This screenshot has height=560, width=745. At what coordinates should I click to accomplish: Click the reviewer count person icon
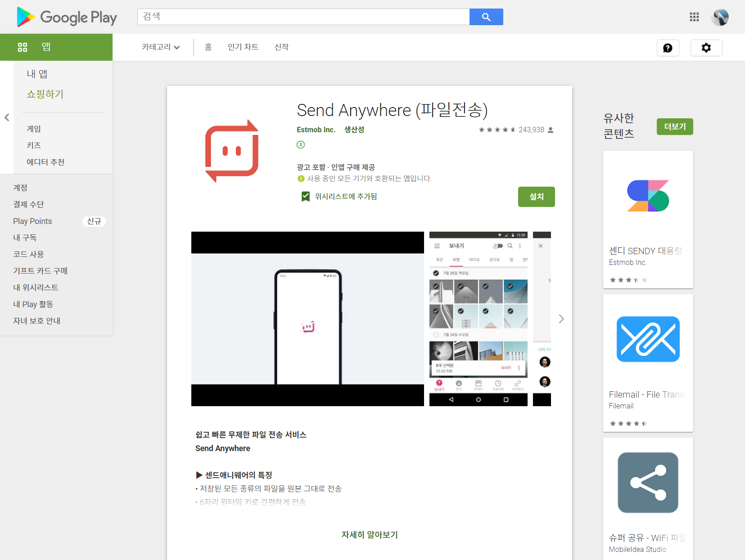(x=551, y=130)
